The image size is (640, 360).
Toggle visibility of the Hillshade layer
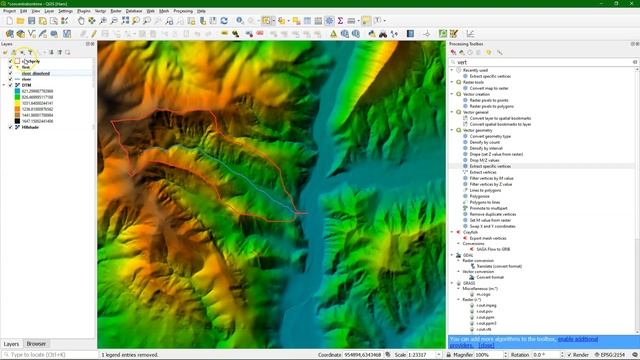coord(11,127)
